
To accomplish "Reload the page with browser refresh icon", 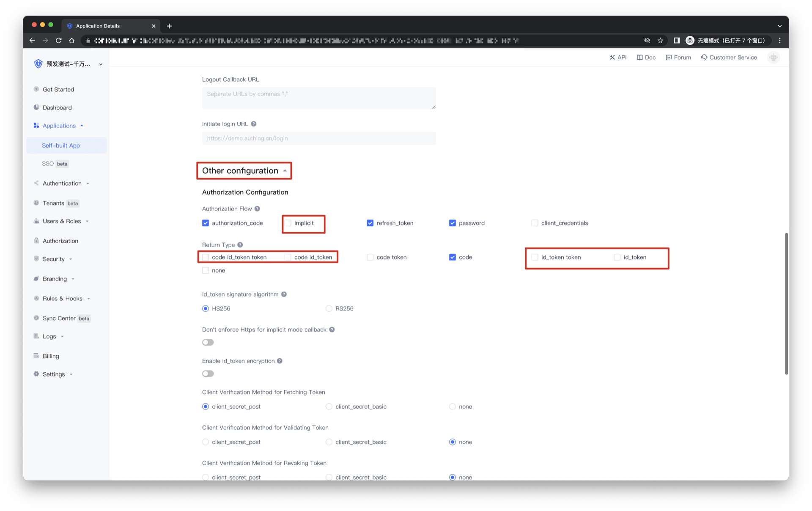I will (59, 41).
